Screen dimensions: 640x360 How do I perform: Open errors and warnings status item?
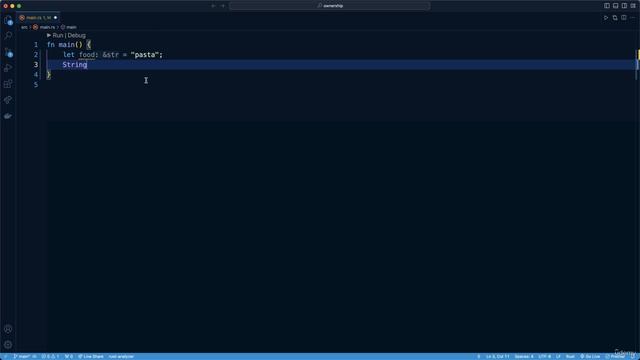pos(50,357)
